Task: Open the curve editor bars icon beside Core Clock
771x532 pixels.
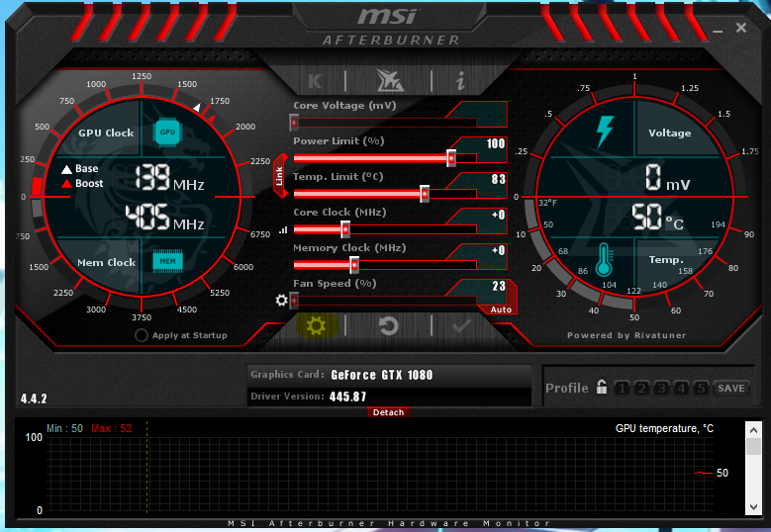Action: click(283, 229)
